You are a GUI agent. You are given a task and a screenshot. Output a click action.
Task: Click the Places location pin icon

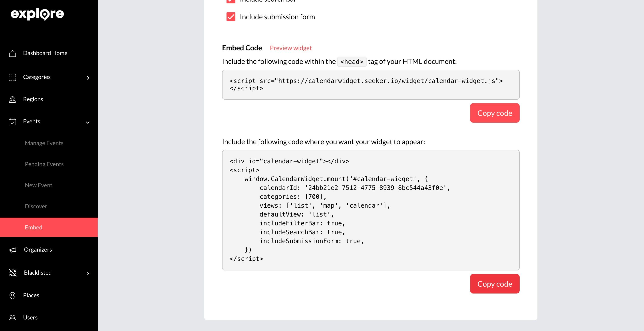click(x=12, y=296)
